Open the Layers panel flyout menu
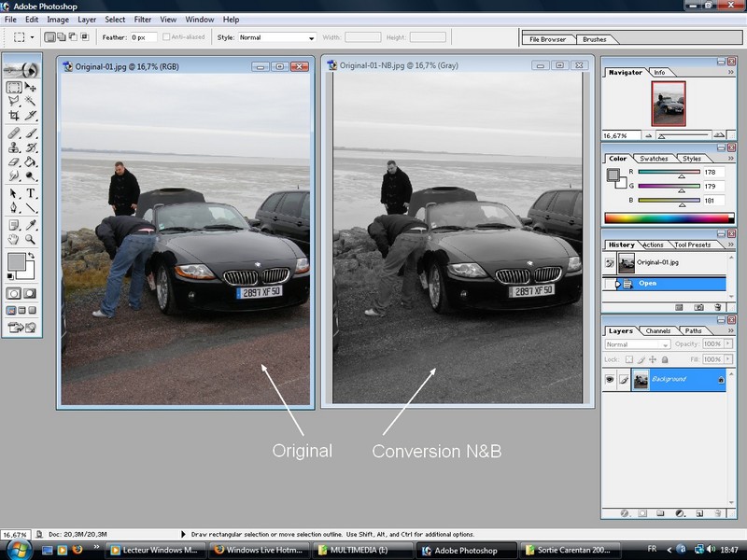747x560 pixels. coord(731,330)
